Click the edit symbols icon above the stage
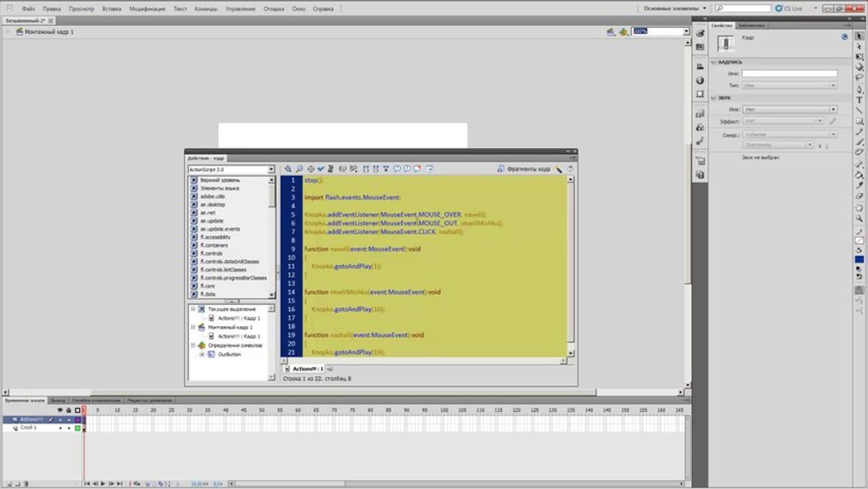 click(x=623, y=32)
